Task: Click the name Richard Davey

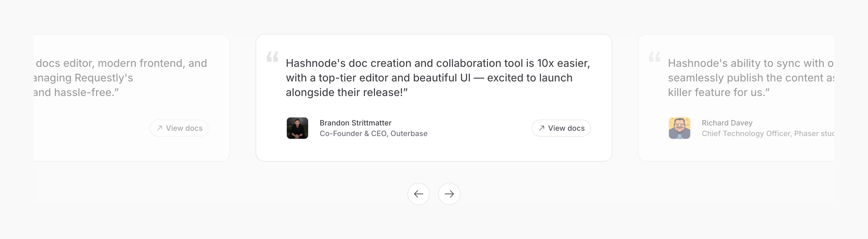Action: pos(727,123)
